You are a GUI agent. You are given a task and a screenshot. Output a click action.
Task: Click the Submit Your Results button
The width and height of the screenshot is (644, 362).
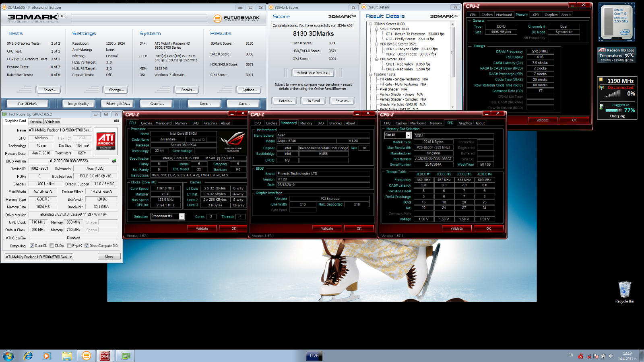coord(314,73)
